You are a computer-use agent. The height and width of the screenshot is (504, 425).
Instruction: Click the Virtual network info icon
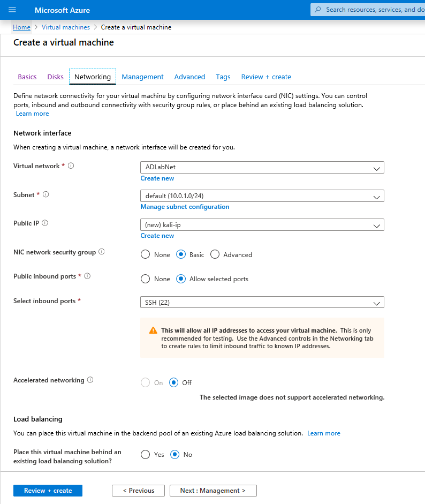pyautogui.click(x=71, y=166)
